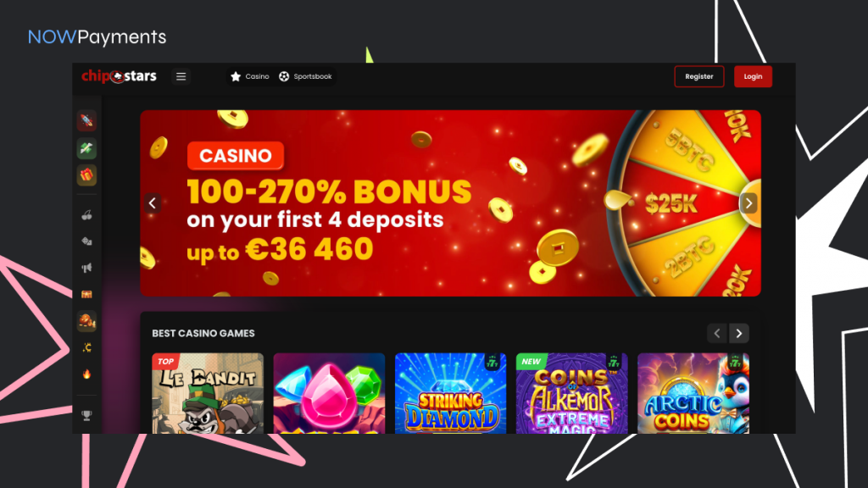Open the treasure chest icon
This screenshot has width=868, height=488.
tap(87, 294)
